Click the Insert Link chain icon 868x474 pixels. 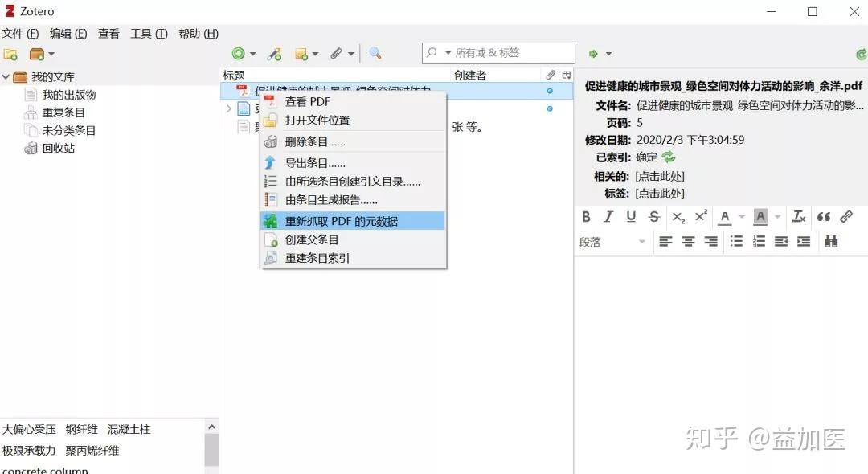pos(846,217)
